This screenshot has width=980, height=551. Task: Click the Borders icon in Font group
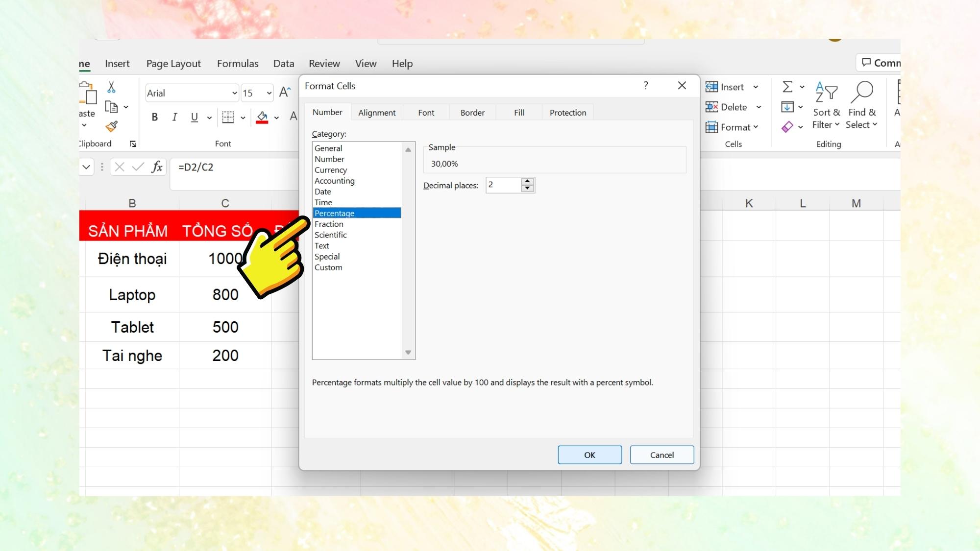coord(229,117)
